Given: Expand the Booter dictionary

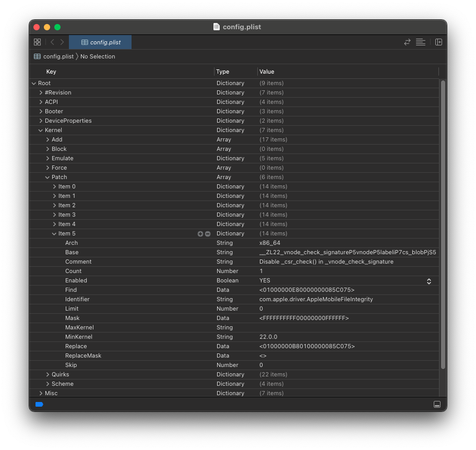Looking at the screenshot, I should click(41, 111).
